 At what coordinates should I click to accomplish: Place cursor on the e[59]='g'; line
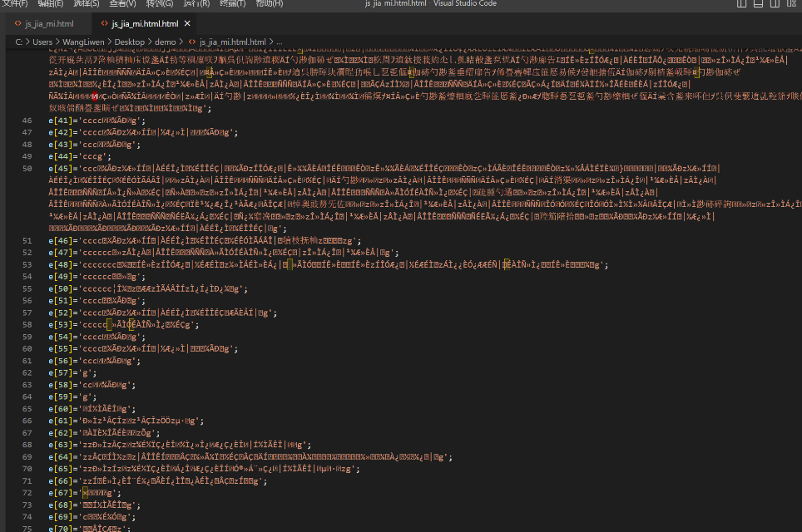(x=72, y=397)
